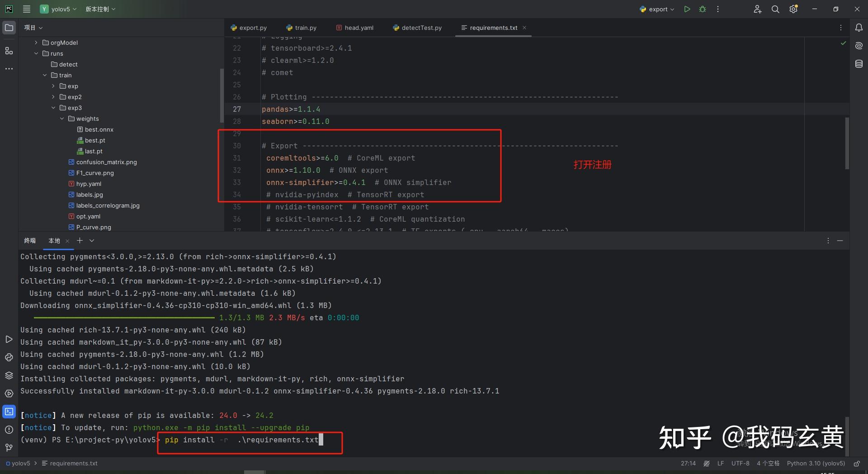Hide the terminal tool window
The height and width of the screenshot is (474, 868).
point(840,241)
